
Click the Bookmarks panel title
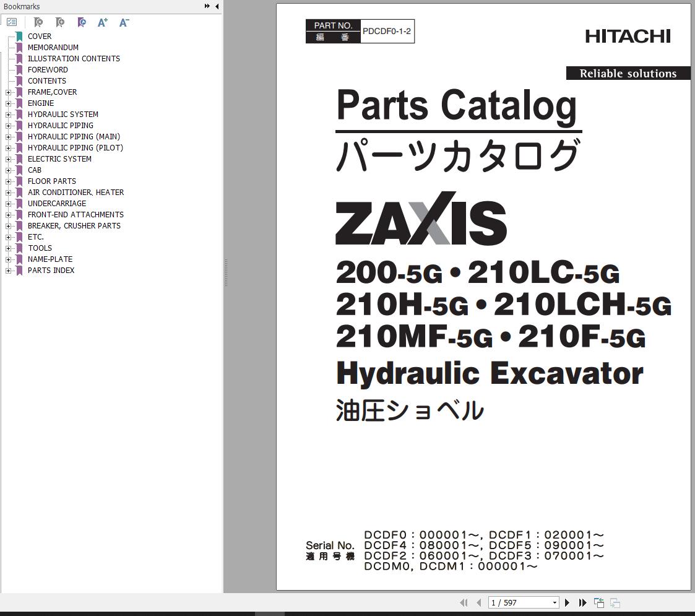point(22,7)
